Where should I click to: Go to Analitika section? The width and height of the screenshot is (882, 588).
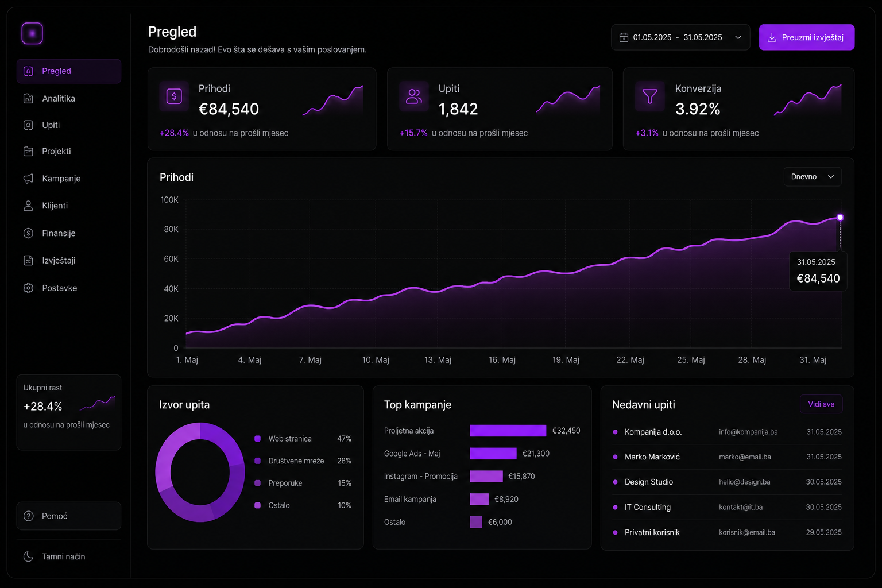(69, 98)
